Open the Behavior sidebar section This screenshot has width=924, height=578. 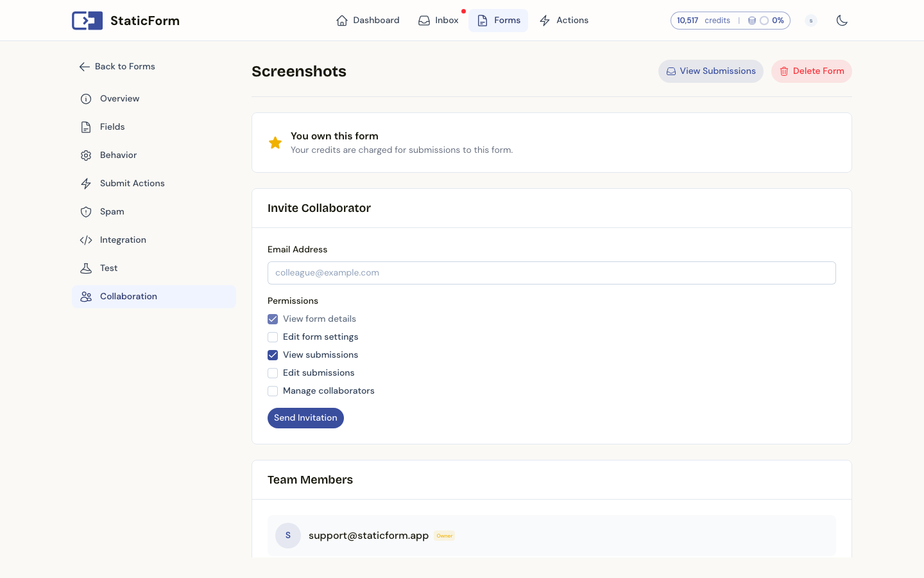(x=154, y=155)
